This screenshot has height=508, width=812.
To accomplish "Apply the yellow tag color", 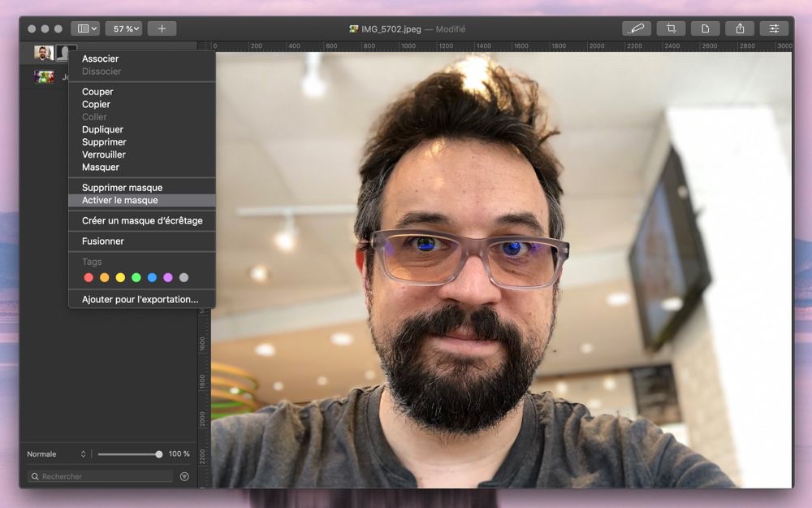I will coord(120,278).
